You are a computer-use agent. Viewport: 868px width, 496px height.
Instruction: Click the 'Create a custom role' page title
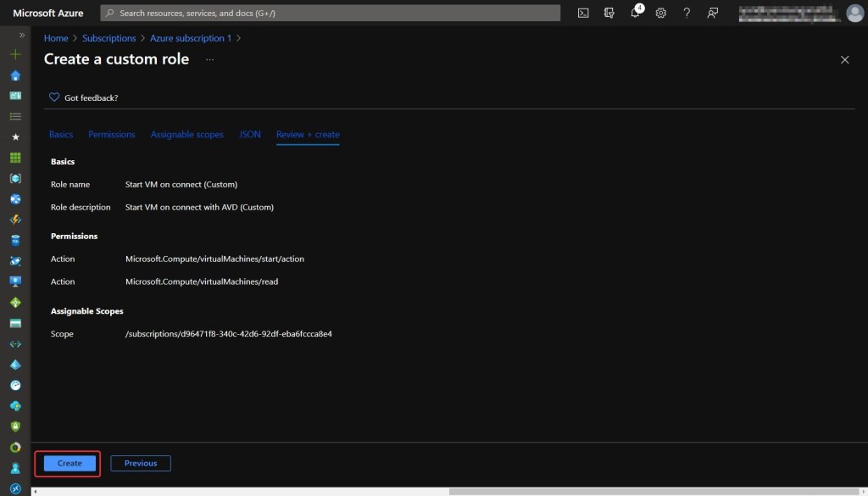tap(117, 59)
